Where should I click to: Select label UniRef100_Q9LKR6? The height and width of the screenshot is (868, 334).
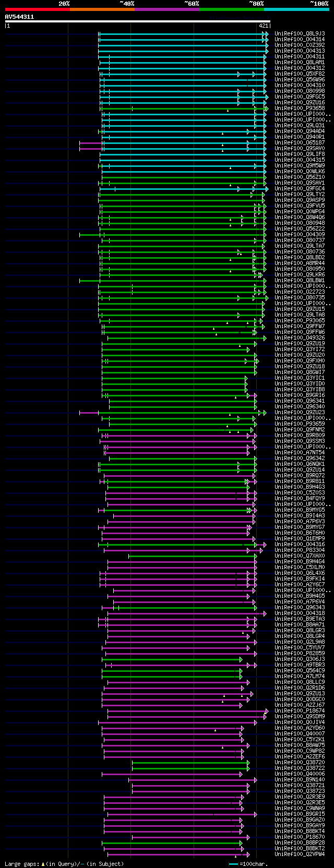(x=300, y=274)
